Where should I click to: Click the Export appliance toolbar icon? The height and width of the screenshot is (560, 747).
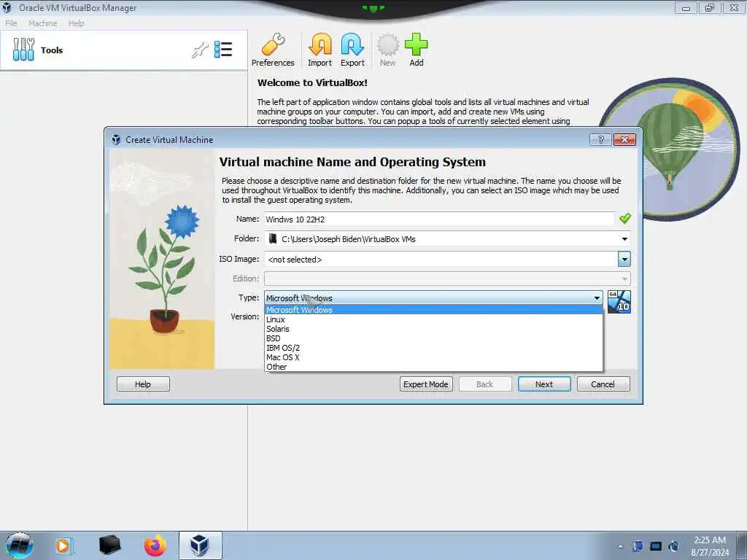(x=352, y=50)
